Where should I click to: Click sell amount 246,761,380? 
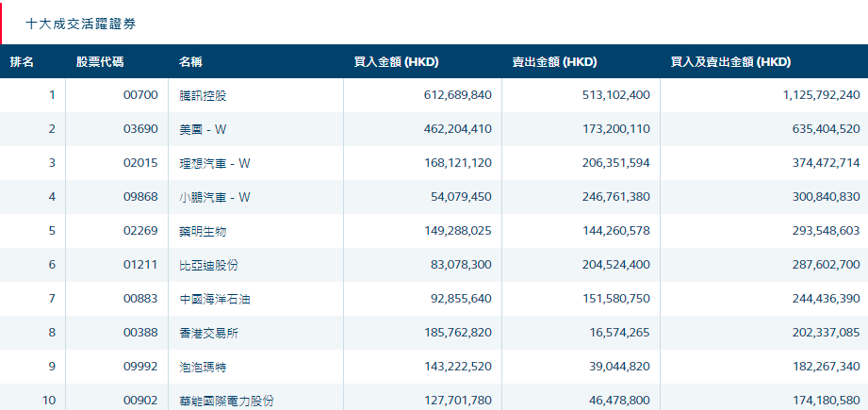click(x=616, y=197)
